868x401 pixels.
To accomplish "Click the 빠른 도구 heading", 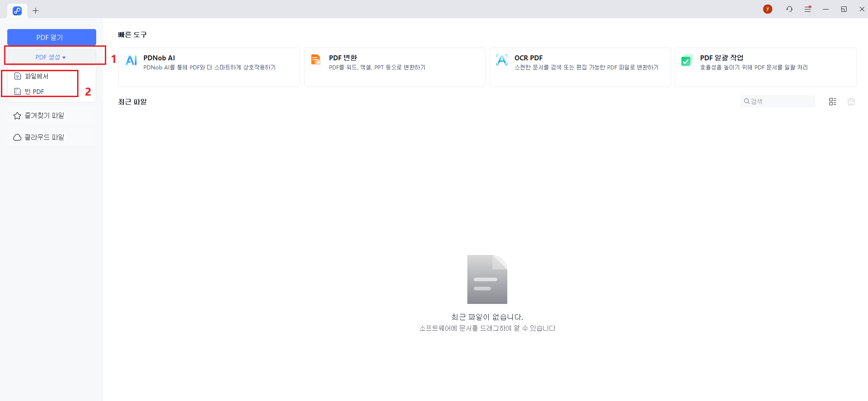I will click(132, 34).
